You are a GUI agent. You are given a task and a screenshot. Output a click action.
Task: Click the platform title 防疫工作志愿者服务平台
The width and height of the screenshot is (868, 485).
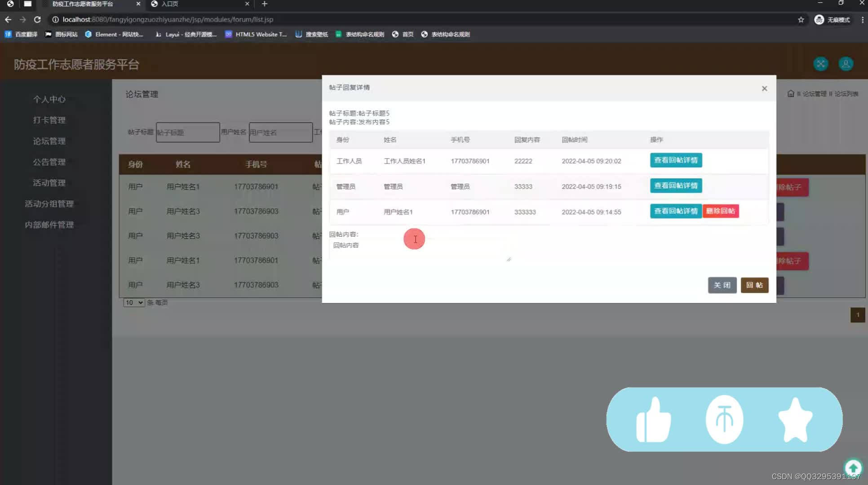click(76, 64)
